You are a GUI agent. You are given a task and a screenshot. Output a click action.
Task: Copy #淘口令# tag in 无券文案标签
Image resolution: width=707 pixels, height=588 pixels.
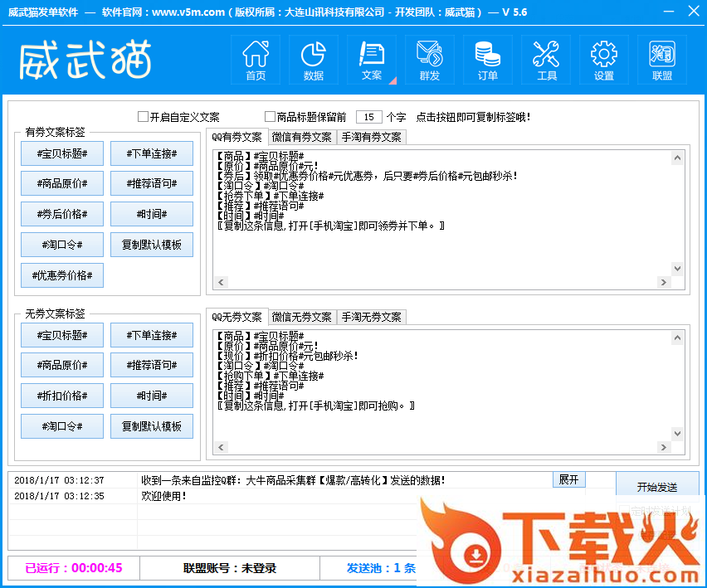click(x=62, y=426)
